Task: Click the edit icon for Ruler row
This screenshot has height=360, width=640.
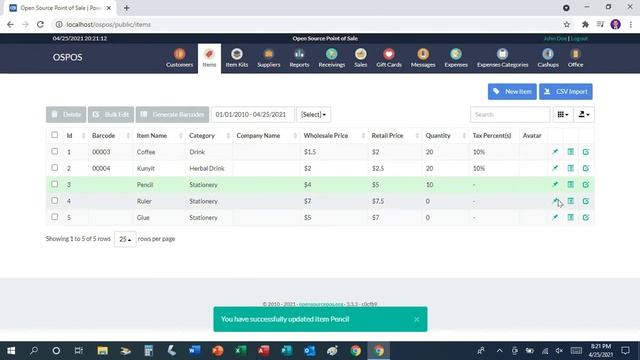Action: tap(586, 201)
